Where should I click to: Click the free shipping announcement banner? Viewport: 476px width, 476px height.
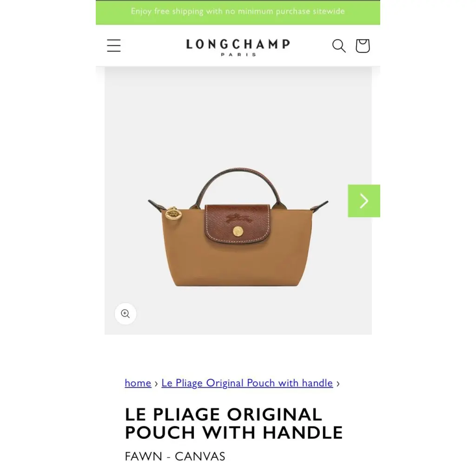(238, 12)
